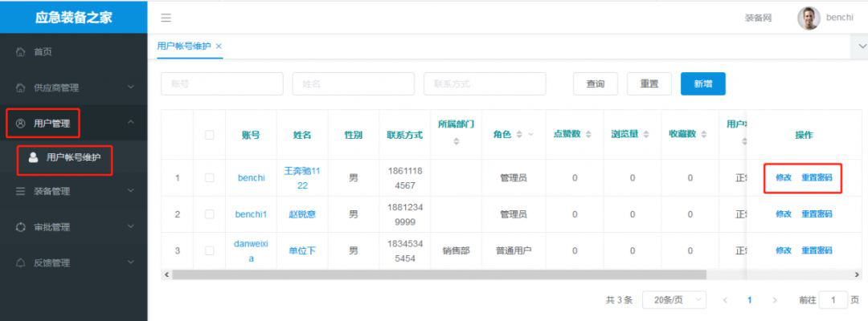Image resolution: width=868 pixels, height=321 pixels.
Task: Open the 装备网 top menu link
Action: pos(758,18)
